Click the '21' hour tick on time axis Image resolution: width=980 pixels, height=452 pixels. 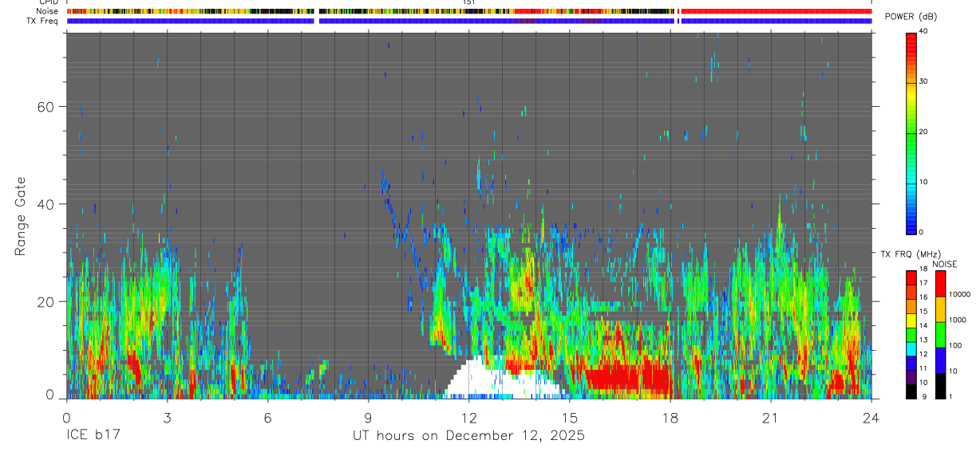click(770, 417)
